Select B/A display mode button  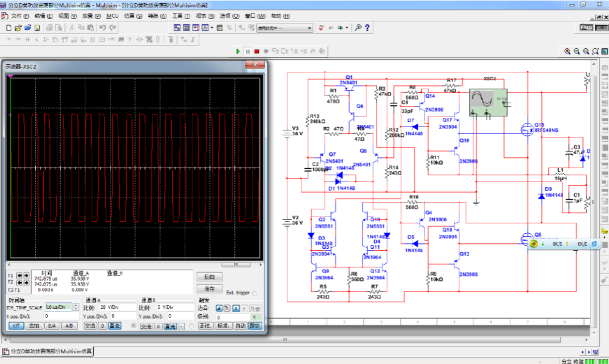(x=52, y=326)
